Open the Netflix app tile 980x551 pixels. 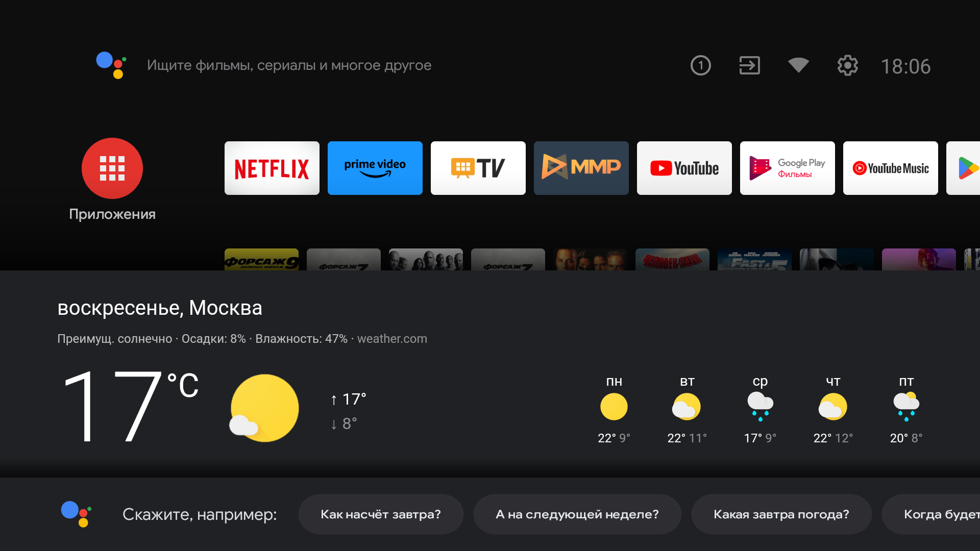point(272,168)
